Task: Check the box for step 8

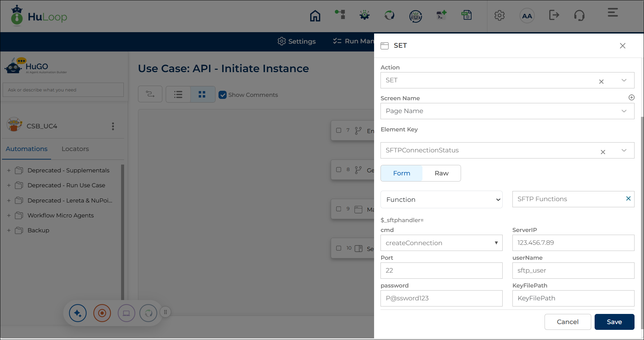Action: click(x=339, y=170)
